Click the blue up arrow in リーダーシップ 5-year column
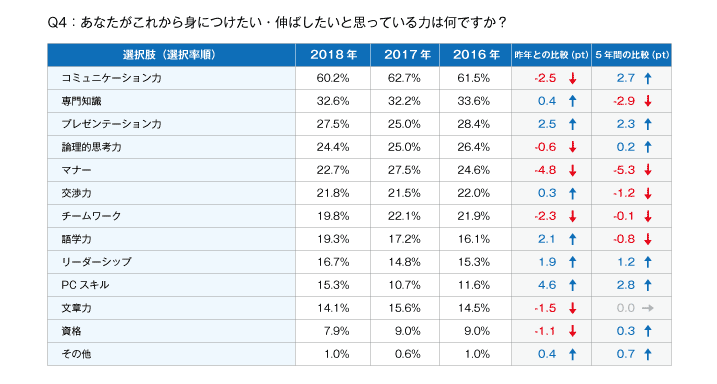This screenshot has height=384, width=717. click(647, 262)
